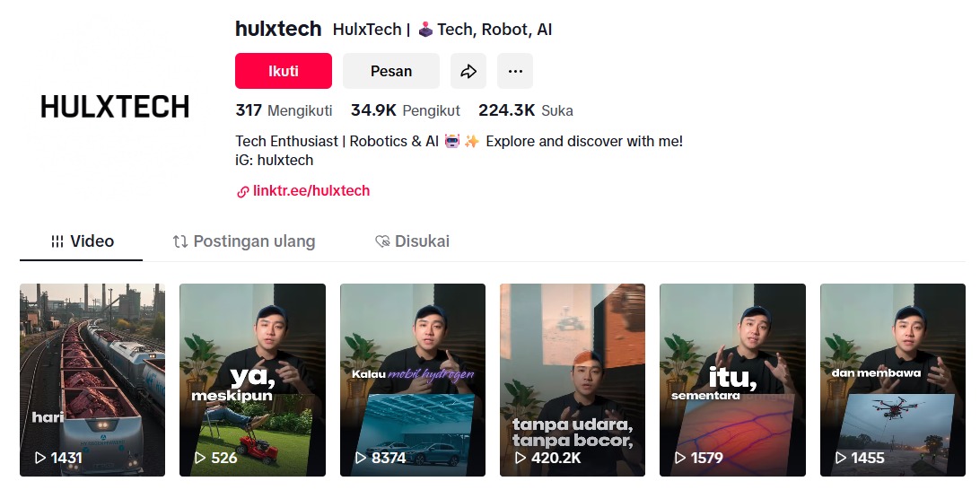
Task: Click the Postingan ulang repost icon
Action: click(180, 241)
